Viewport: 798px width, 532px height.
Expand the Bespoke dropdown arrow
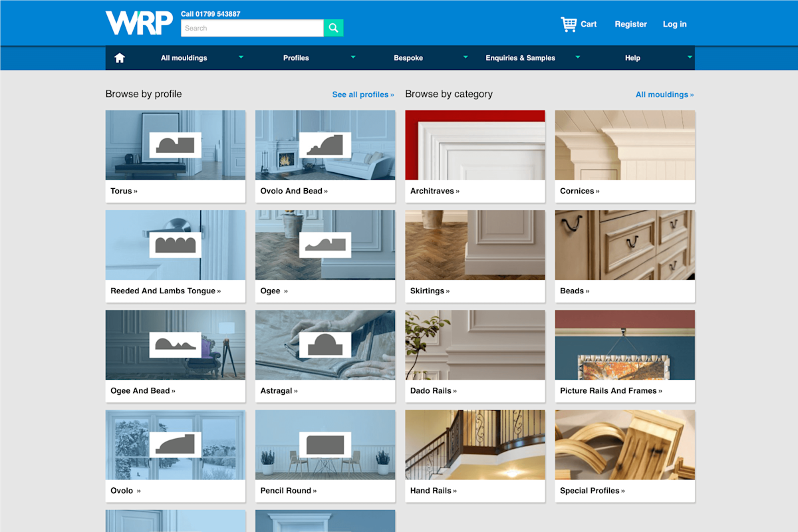point(465,57)
